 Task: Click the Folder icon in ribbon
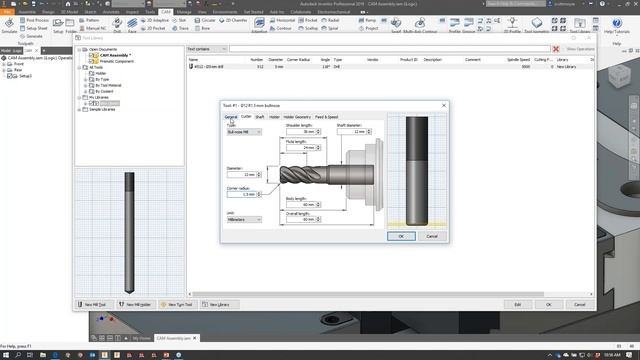[x=71, y=25]
